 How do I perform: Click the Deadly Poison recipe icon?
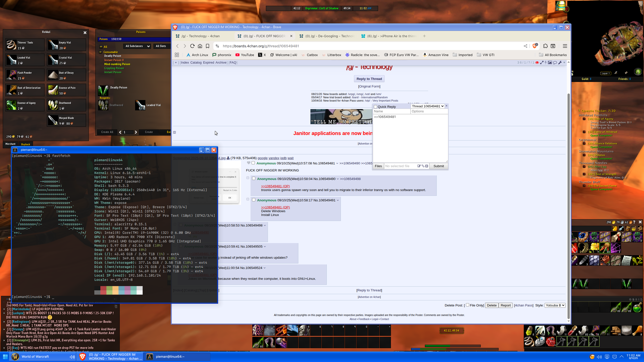point(103,90)
